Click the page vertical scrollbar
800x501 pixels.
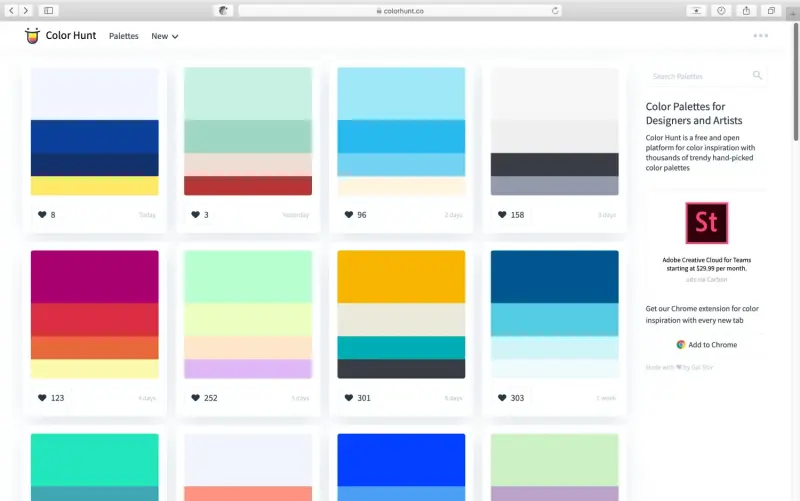click(795, 82)
